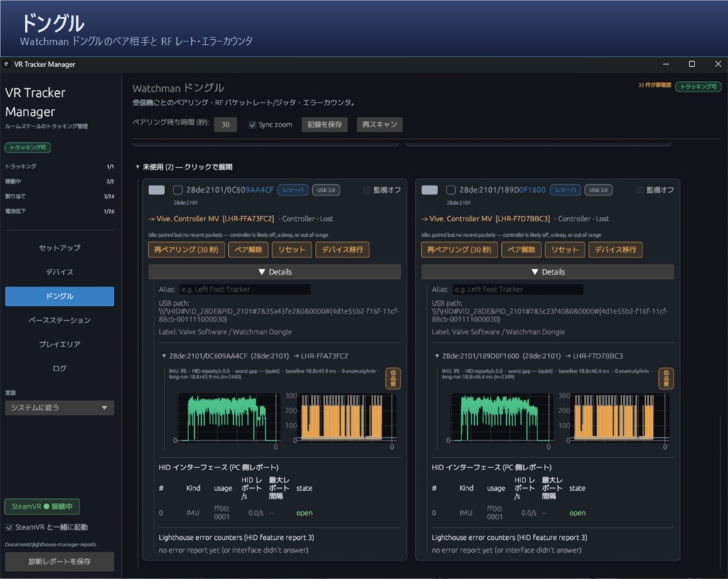Click the 電池低下 1/26 status row
The image size is (728, 579).
60,211
